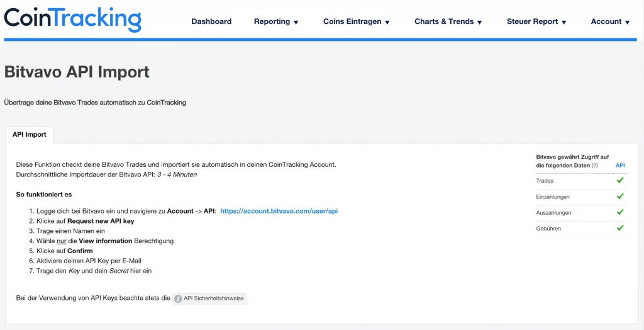Expand the Account menu

point(610,21)
